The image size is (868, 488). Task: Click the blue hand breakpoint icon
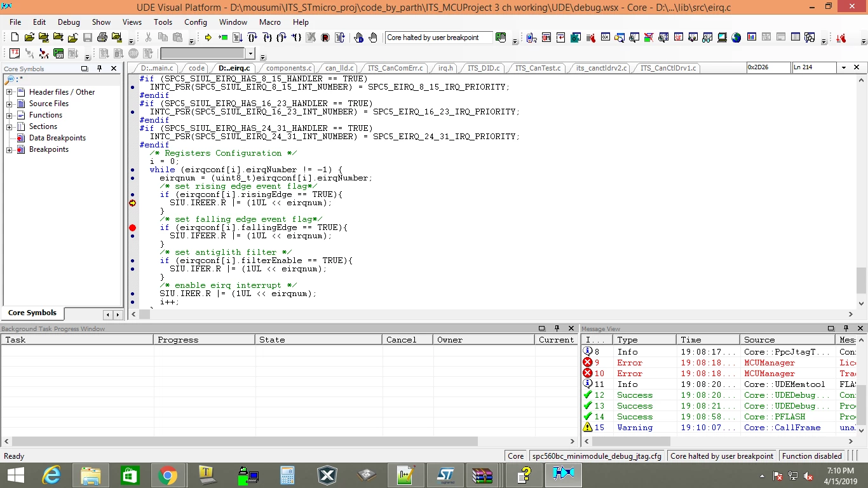click(358, 37)
